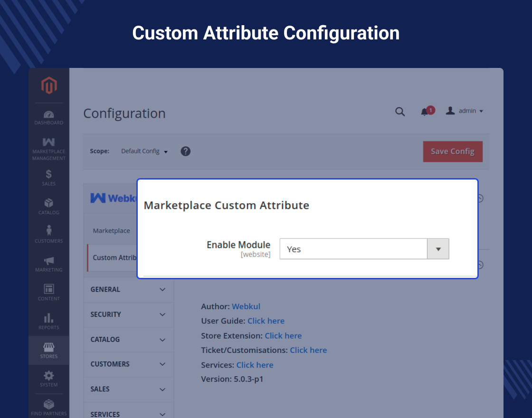Expand the SALES configuration section

point(128,389)
